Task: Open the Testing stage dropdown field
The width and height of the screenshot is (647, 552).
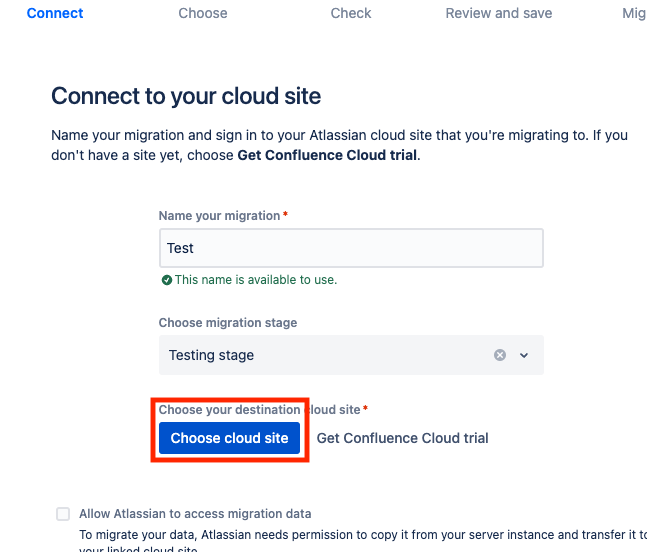Action: (x=320, y=355)
